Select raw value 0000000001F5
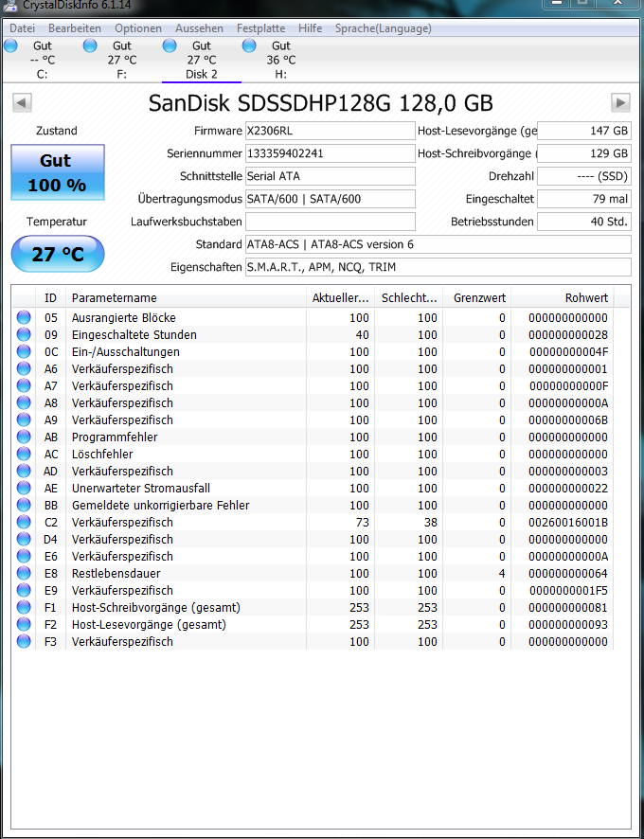The width and height of the screenshot is (644, 839). (568, 590)
